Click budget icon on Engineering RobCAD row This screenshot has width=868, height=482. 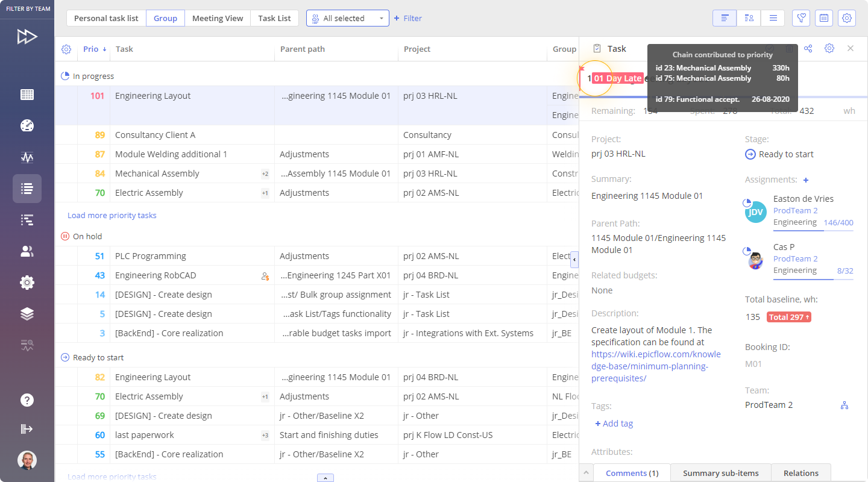click(x=265, y=276)
